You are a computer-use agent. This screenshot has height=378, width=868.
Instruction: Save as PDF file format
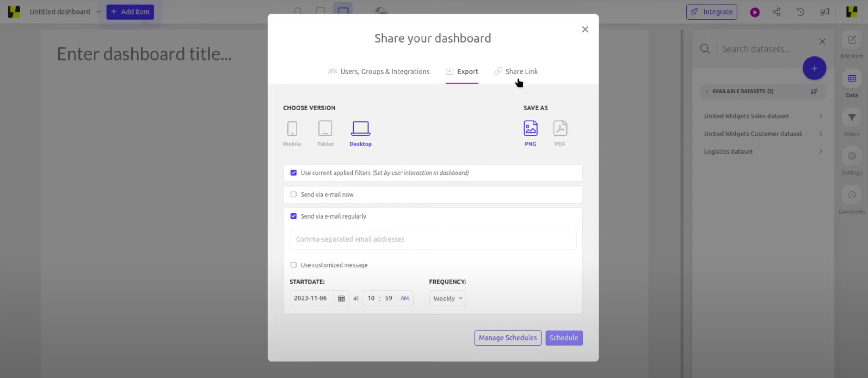click(560, 129)
